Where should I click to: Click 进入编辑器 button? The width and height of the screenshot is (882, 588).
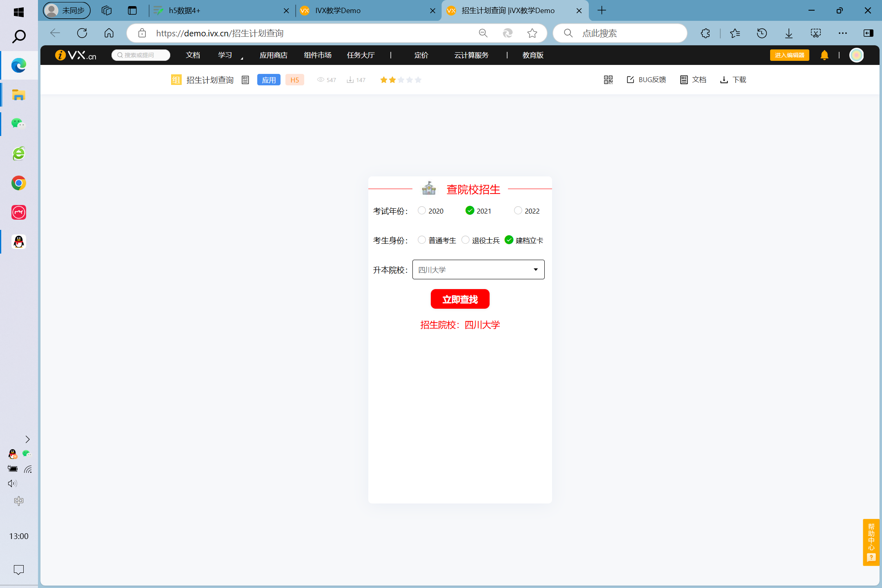789,55
